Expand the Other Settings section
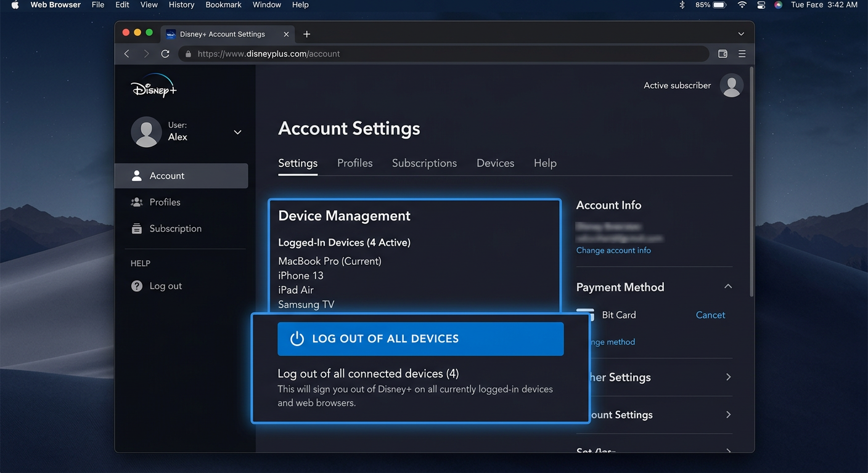The width and height of the screenshot is (868, 473). coord(728,377)
